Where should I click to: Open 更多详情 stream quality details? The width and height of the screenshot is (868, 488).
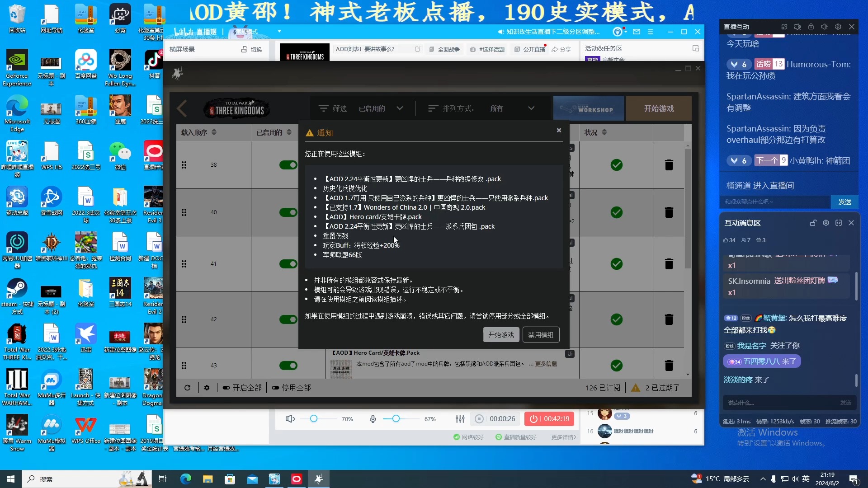(564, 437)
